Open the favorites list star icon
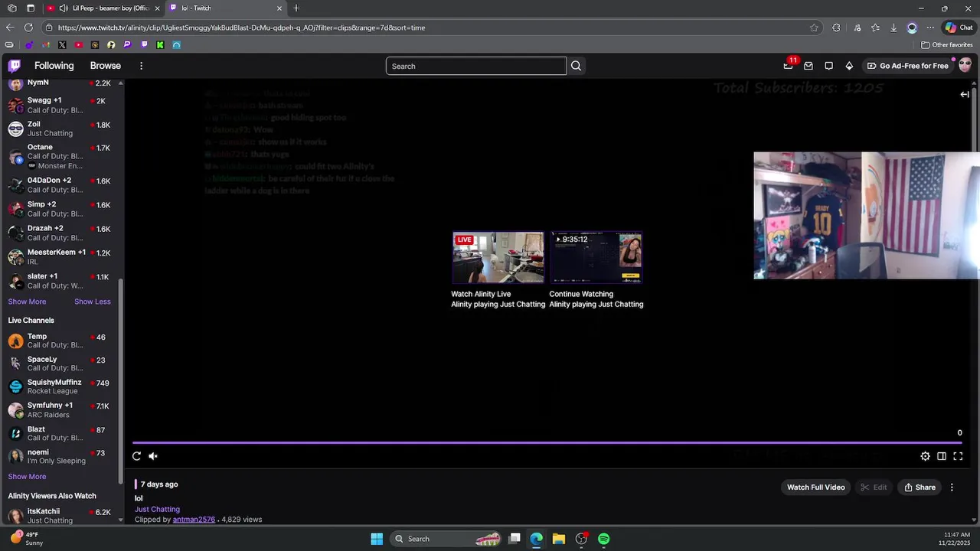The width and height of the screenshot is (980, 551). tap(875, 28)
